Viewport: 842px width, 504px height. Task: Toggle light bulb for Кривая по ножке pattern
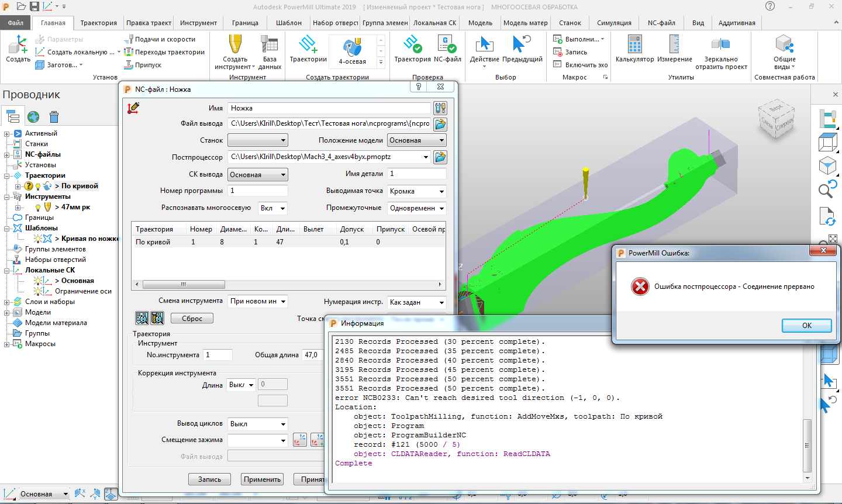[39, 239]
